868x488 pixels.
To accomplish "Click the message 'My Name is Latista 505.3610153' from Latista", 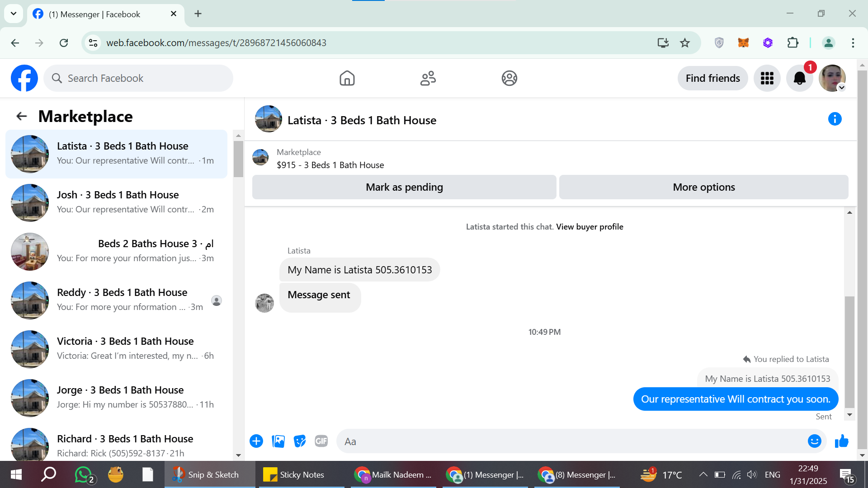I will point(359,270).
